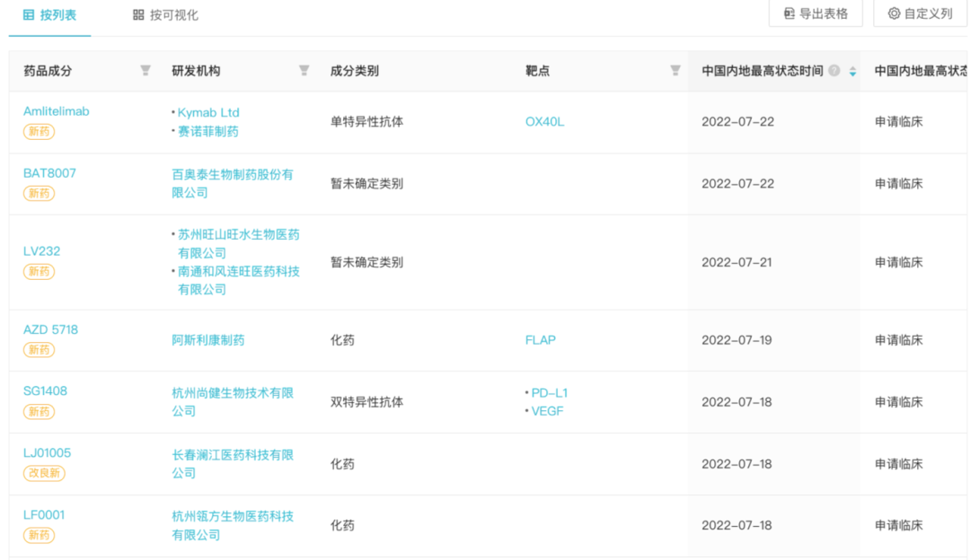Switch to the 按列表 tab
The height and width of the screenshot is (560, 970).
coord(49,15)
